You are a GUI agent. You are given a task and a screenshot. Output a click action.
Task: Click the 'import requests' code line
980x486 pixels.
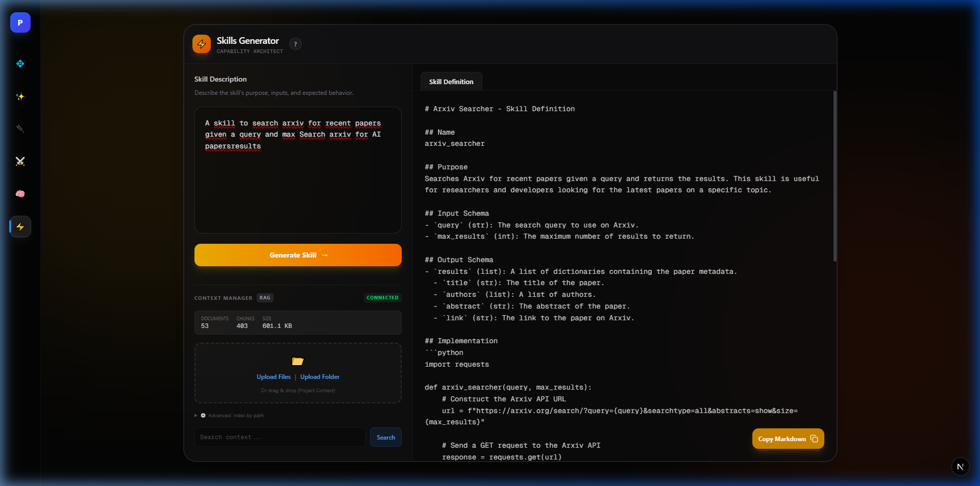click(x=457, y=365)
